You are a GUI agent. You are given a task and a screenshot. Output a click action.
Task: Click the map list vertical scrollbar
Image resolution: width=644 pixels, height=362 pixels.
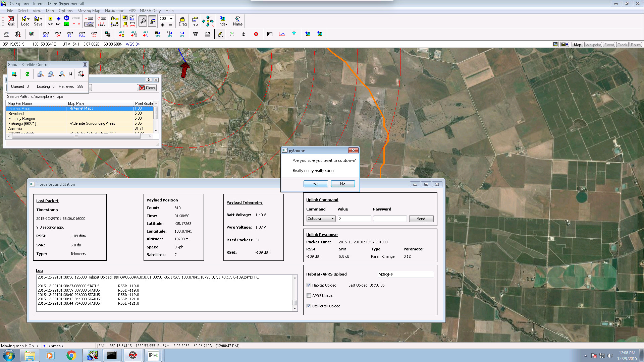tap(156, 117)
